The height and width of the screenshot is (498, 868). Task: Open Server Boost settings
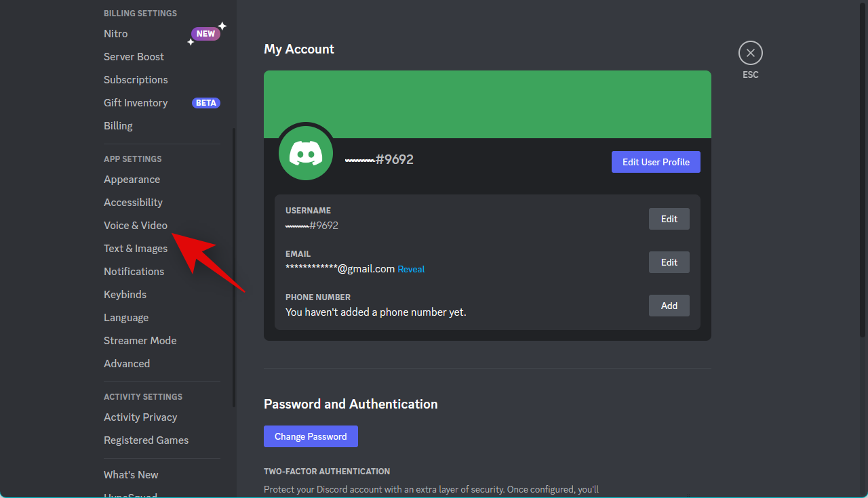134,57
